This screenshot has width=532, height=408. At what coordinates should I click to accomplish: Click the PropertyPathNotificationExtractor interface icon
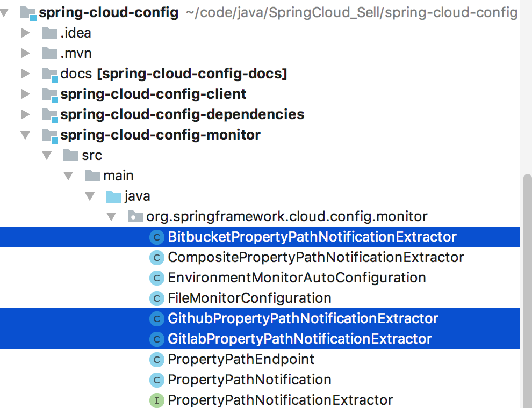pos(156,400)
